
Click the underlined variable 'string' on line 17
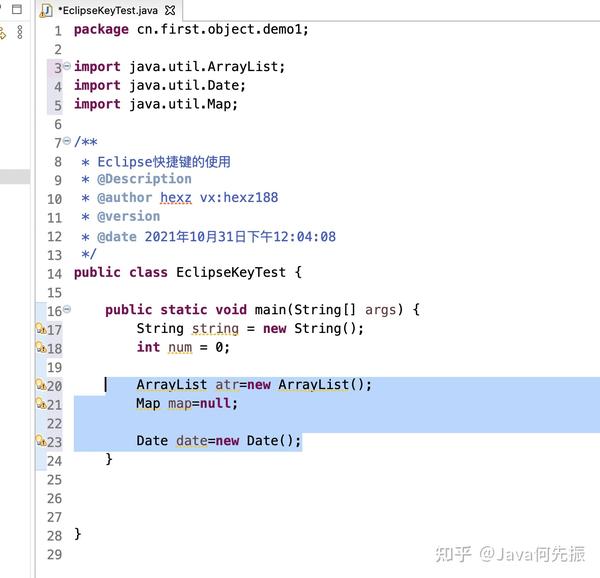tap(215, 329)
